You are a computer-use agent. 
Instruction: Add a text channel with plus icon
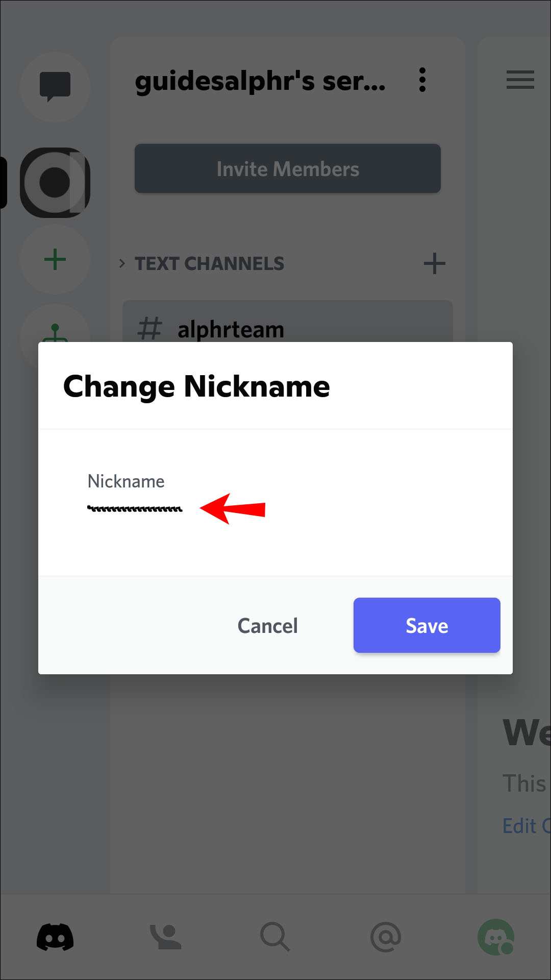coord(434,263)
